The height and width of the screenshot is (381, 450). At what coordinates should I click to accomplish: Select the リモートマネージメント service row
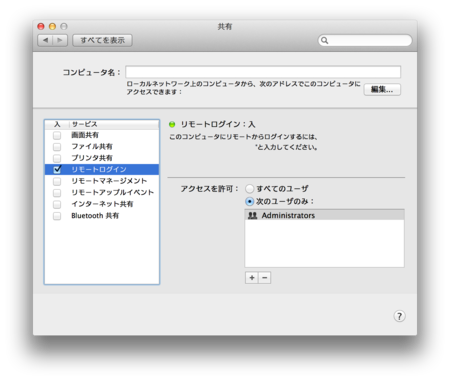pos(102,181)
